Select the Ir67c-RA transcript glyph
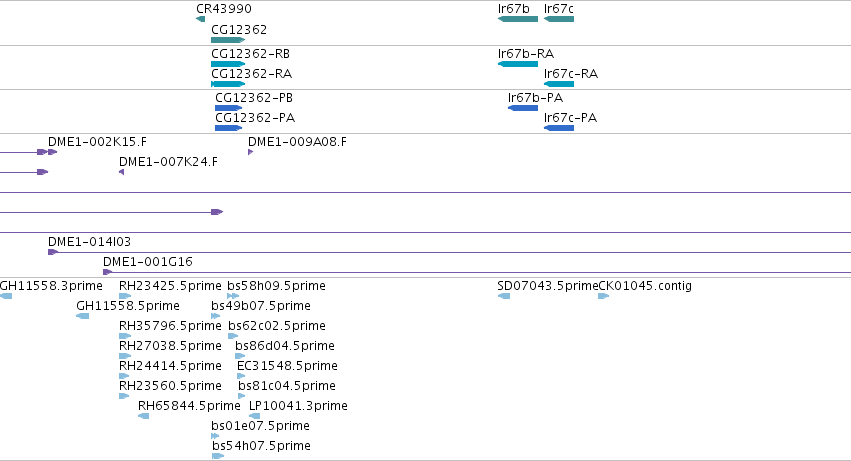 [558, 84]
